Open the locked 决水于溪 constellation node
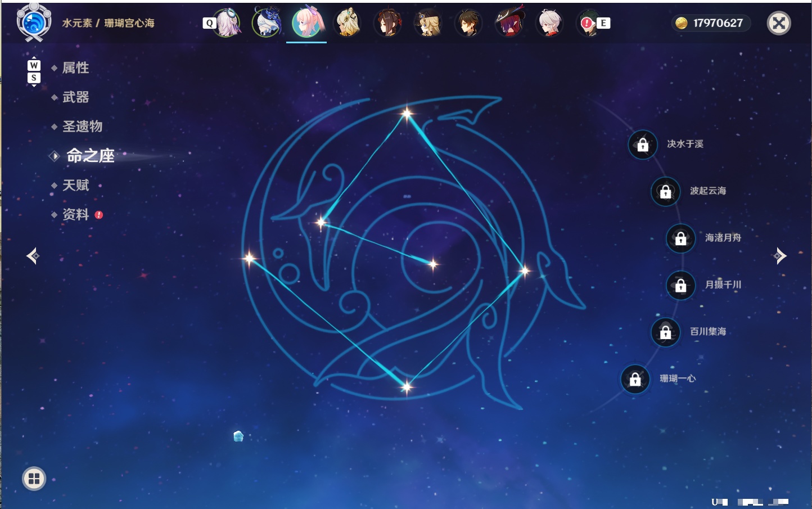Viewport: 812px width, 509px height. [x=643, y=145]
